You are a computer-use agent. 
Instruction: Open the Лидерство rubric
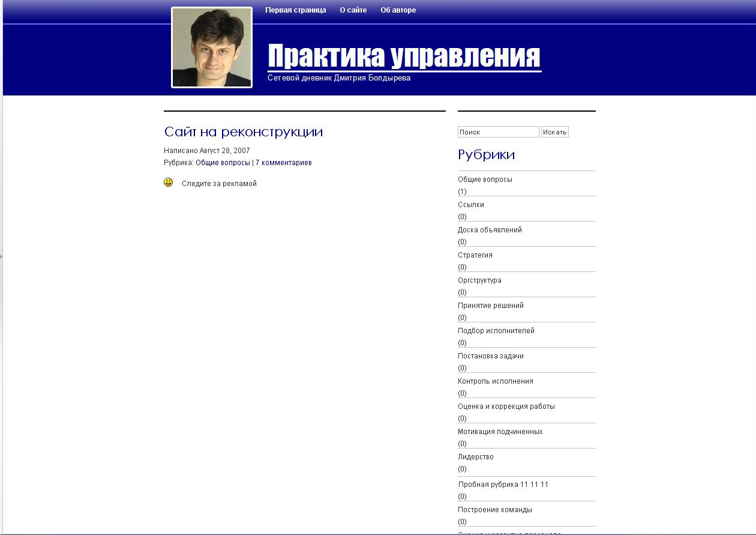click(475, 456)
